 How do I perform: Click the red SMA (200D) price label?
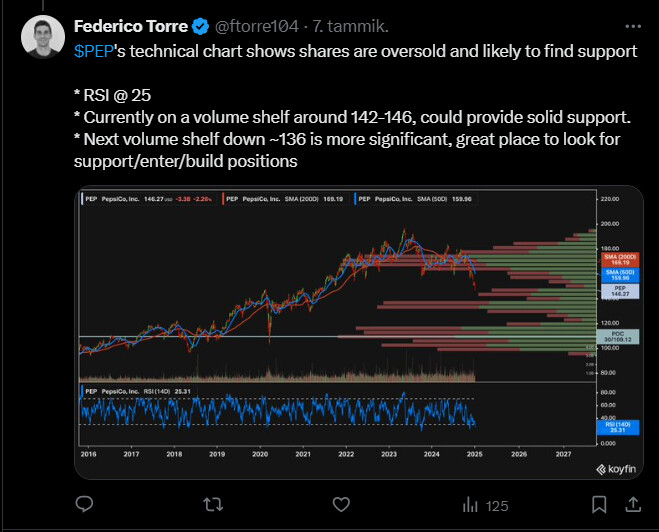[620, 259]
